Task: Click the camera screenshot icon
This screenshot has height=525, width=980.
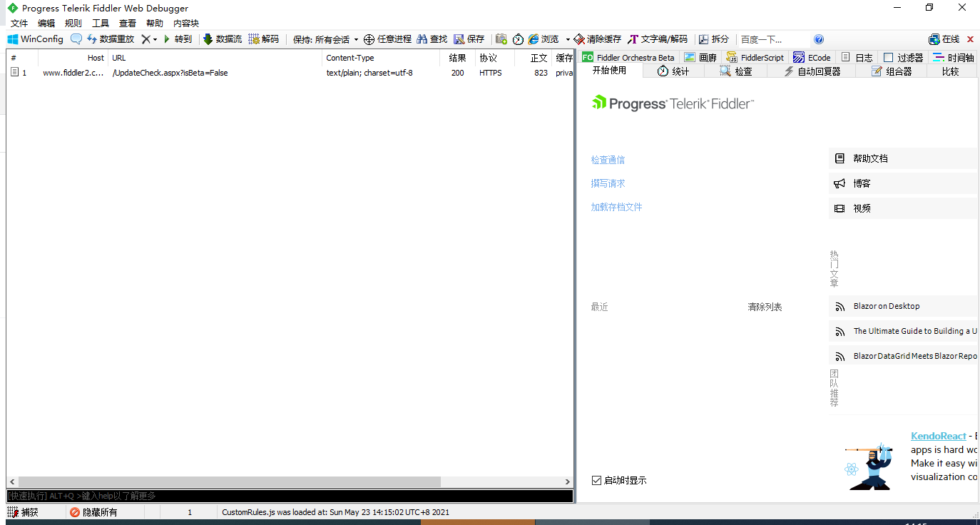Action: [x=501, y=39]
